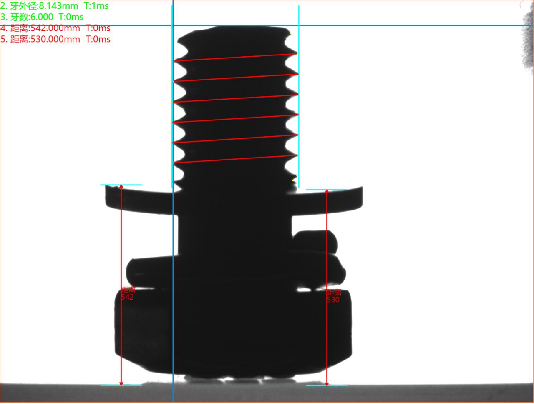Click the third red thread line from top

pyautogui.click(x=236, y=98)
